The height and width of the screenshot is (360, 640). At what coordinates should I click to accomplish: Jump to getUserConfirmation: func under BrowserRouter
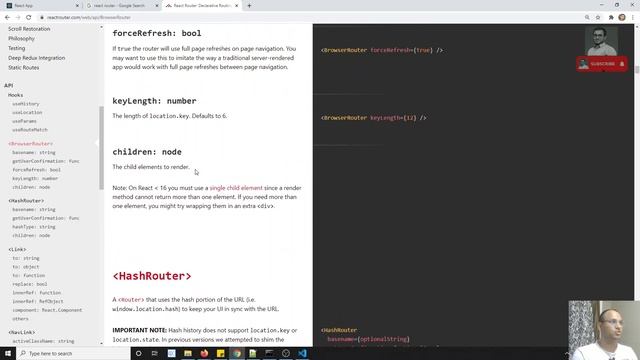point(46,161)
